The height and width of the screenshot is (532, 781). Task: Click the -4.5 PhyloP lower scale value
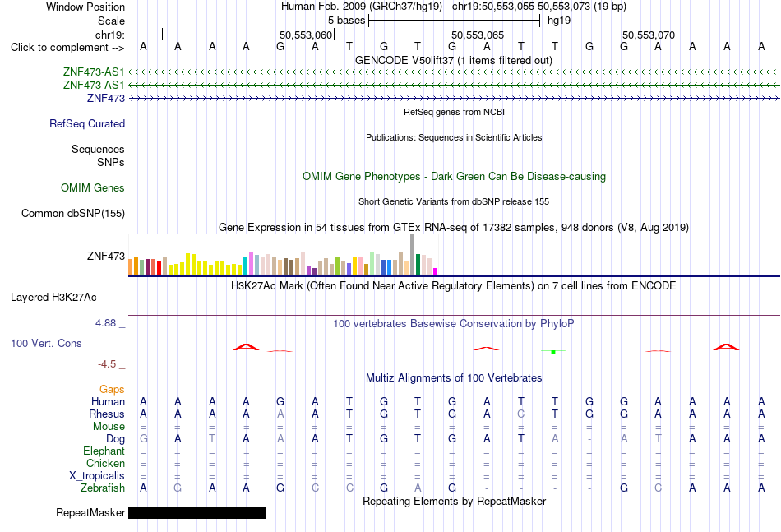[107, 364]
